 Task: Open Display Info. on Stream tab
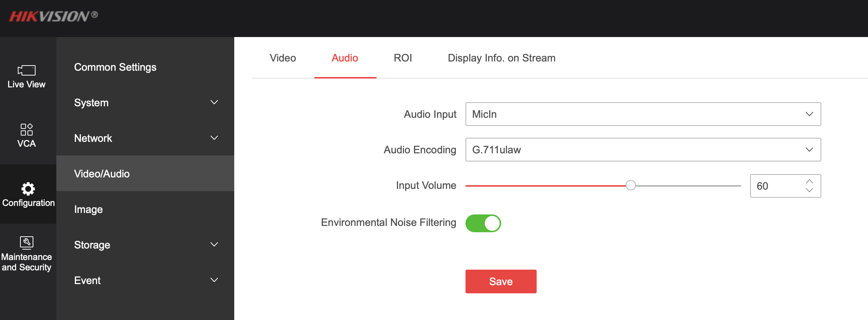(501, 58)
